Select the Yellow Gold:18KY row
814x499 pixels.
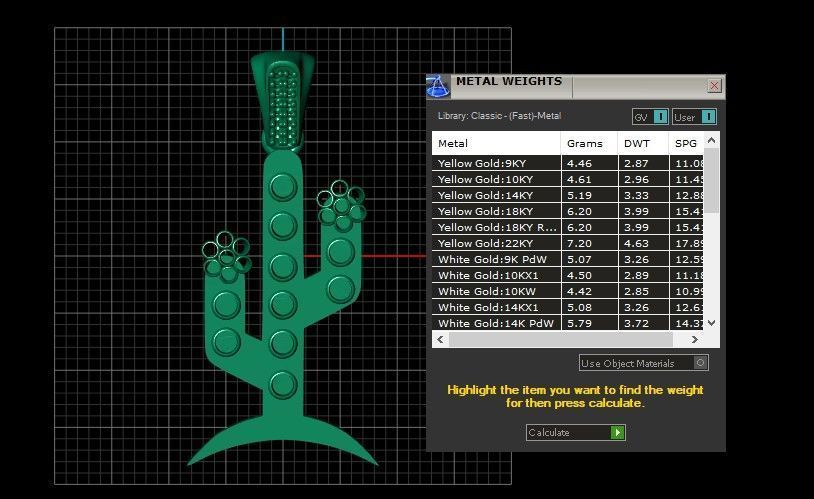pos(568,211)
